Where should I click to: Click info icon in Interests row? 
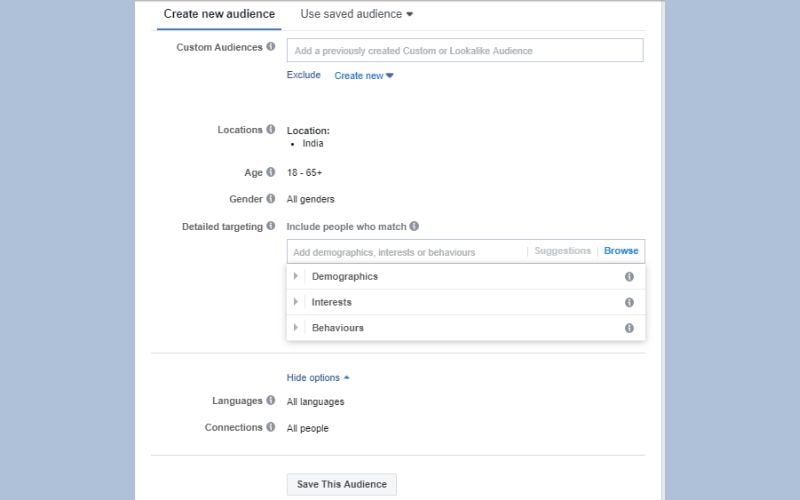[x=629, y=302]
